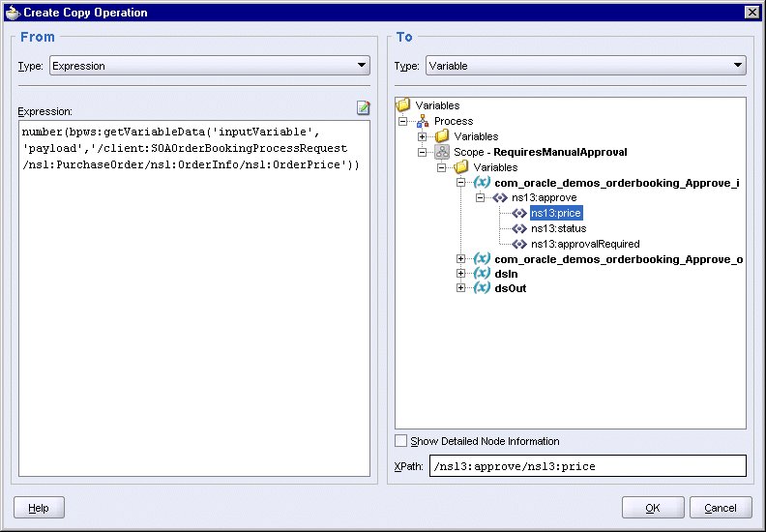The width and height of the screenshot is (766, 532).
Task: Click the dsIn variable icon
Action: point(482,274)
